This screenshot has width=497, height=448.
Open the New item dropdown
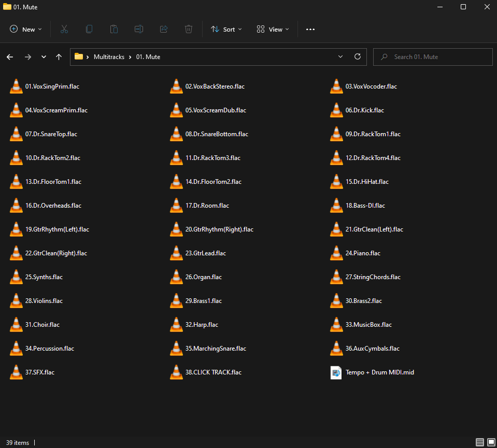tap(39, 29)
